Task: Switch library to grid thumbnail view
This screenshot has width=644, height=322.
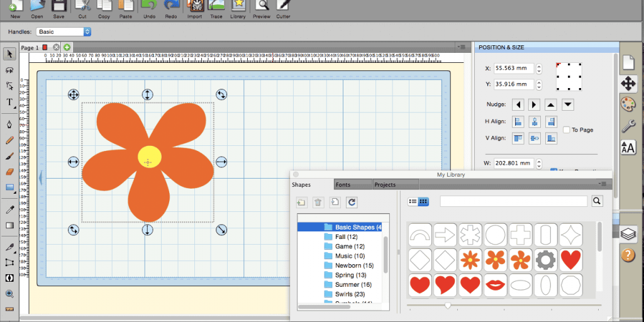Action: tap(424, 202)
